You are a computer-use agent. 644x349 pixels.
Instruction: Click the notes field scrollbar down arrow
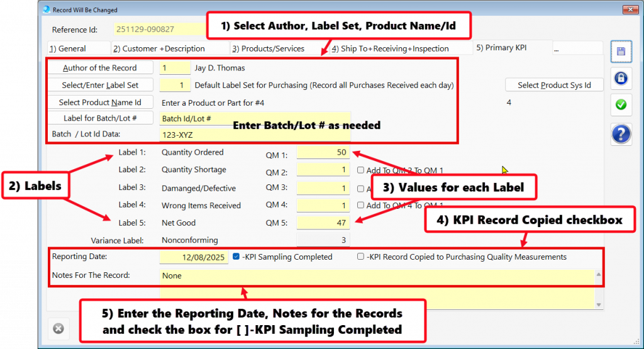599,305
